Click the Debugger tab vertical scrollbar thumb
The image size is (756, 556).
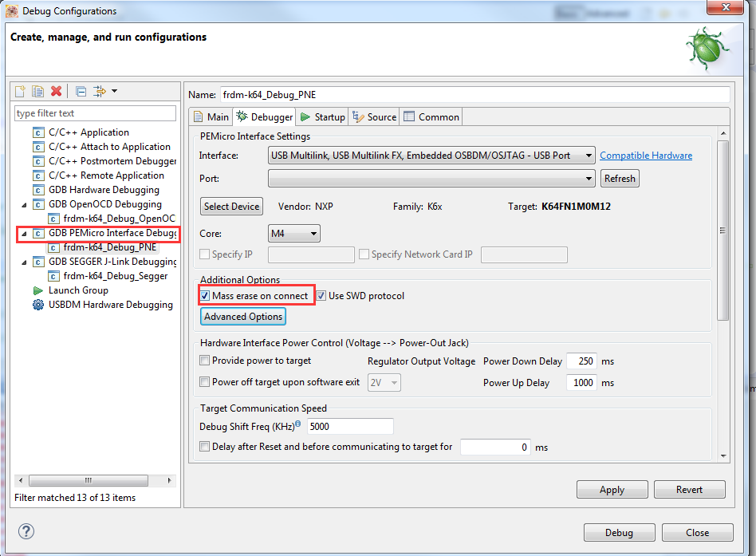[723, 231]
